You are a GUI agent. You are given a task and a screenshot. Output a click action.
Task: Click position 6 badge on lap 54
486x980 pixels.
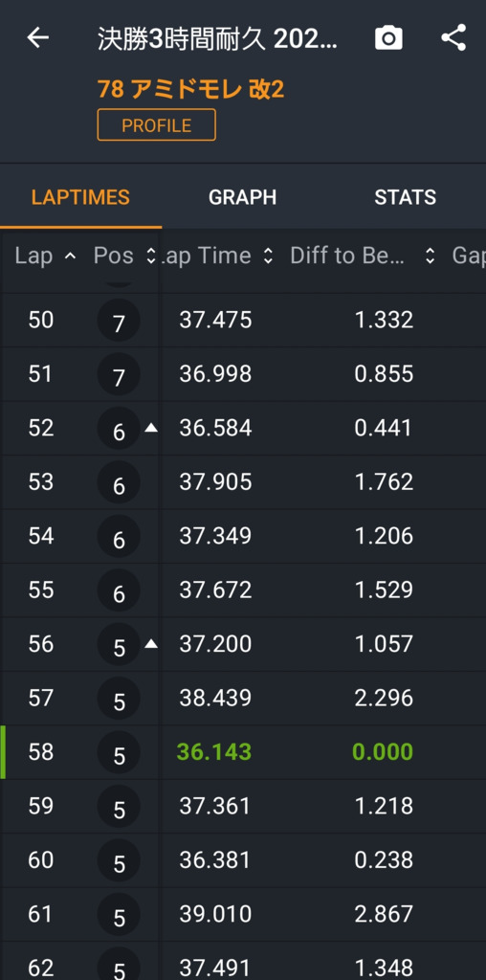pos(119,537)
